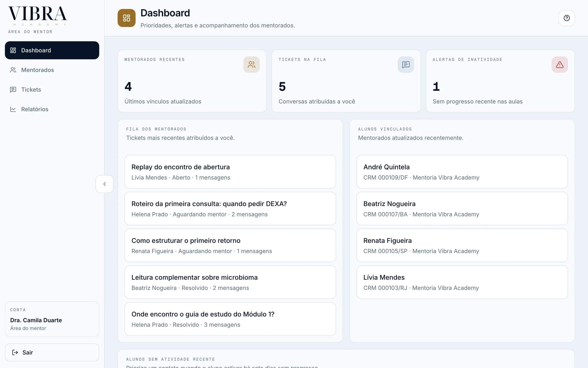Open the ticket about when to request DEXA
Image resolution: width=588 pixels, height=368 pixels.
(x=230, y=209)
